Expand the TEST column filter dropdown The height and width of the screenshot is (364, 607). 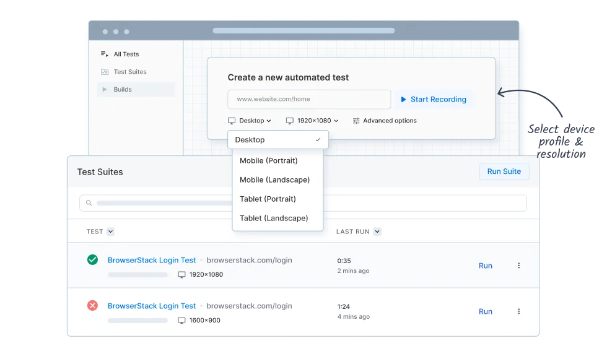[x=109, y=232]
